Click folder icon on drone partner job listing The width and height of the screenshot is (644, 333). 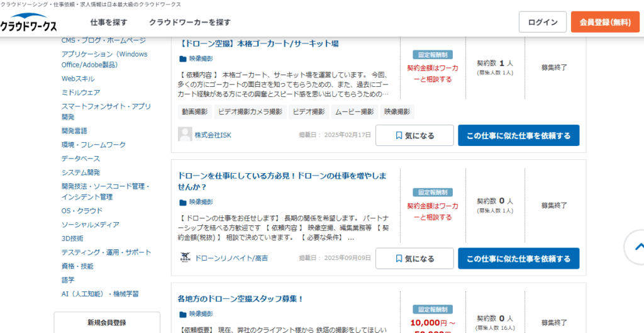[183, 203]
